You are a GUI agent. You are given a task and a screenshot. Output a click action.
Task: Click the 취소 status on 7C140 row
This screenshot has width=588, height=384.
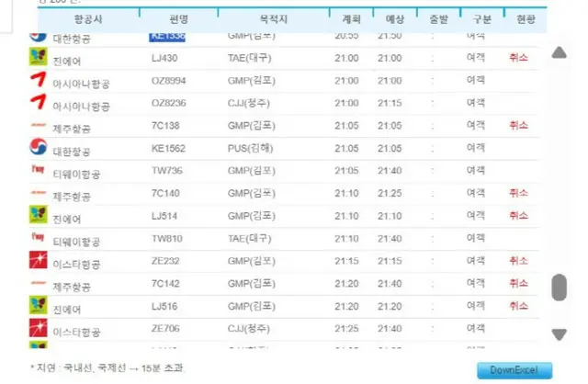518,193
